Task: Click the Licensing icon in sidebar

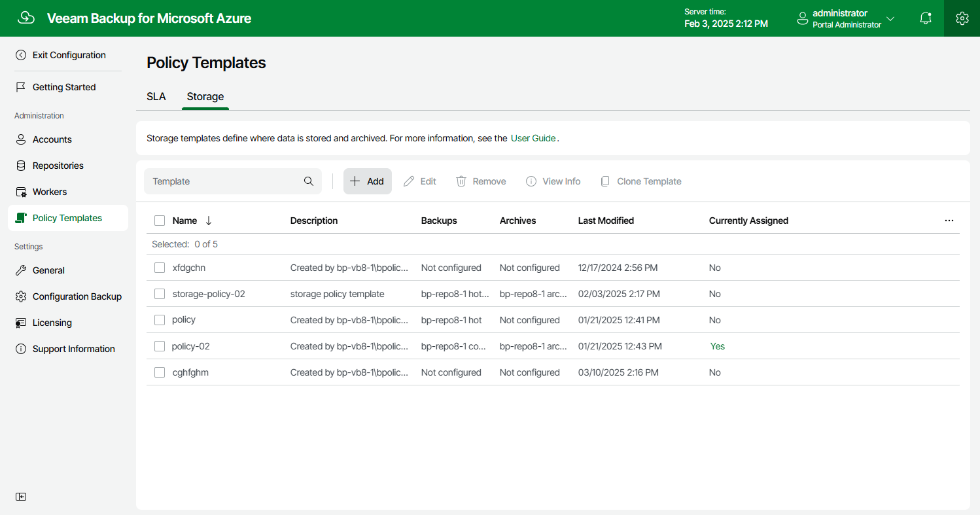Action: pyautogui.click(x=21, y=323)
